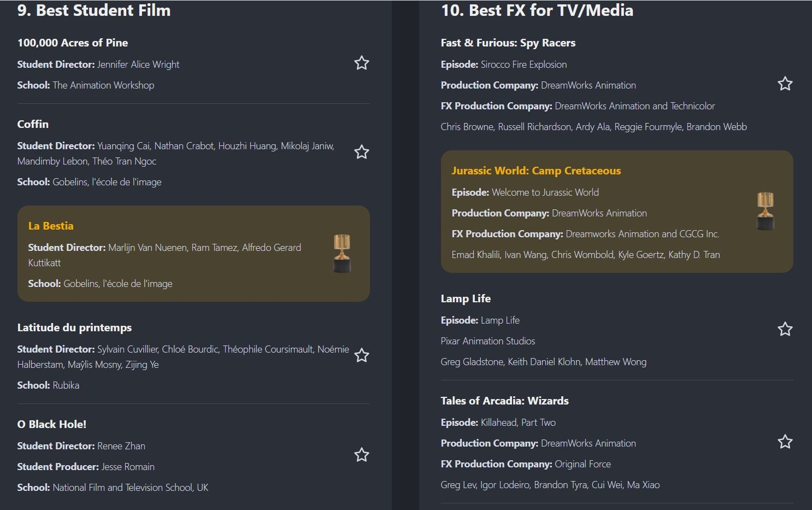This screenshot has width=812, height=510.
Task: Mark Latitude du printemps with star
Action: pyautogui.click(x=361, y=356)
